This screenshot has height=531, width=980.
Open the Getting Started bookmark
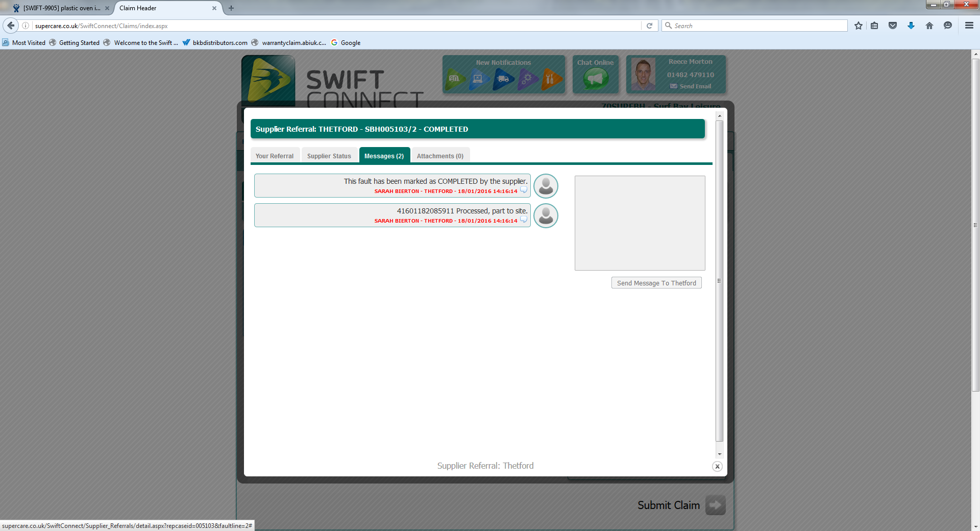tap(75, 43)
